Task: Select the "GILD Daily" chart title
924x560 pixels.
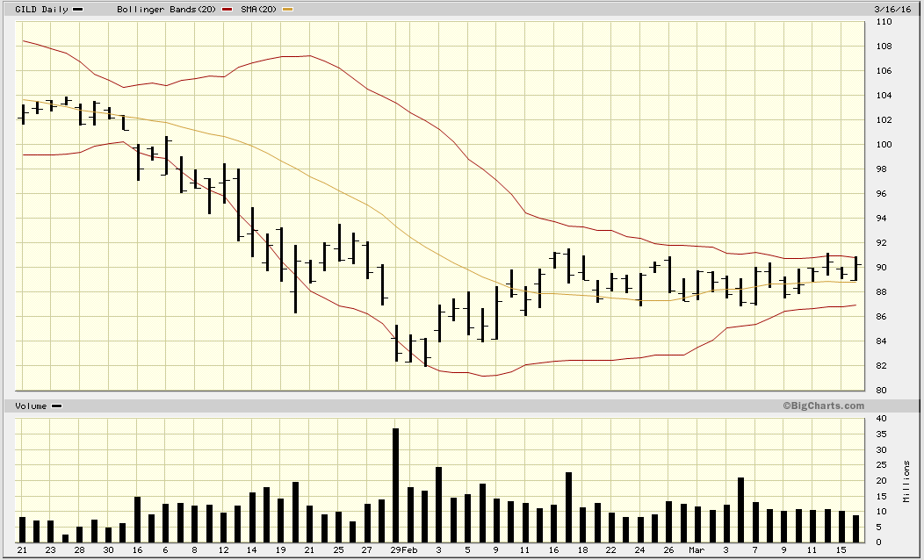Action: coord(41,10)
